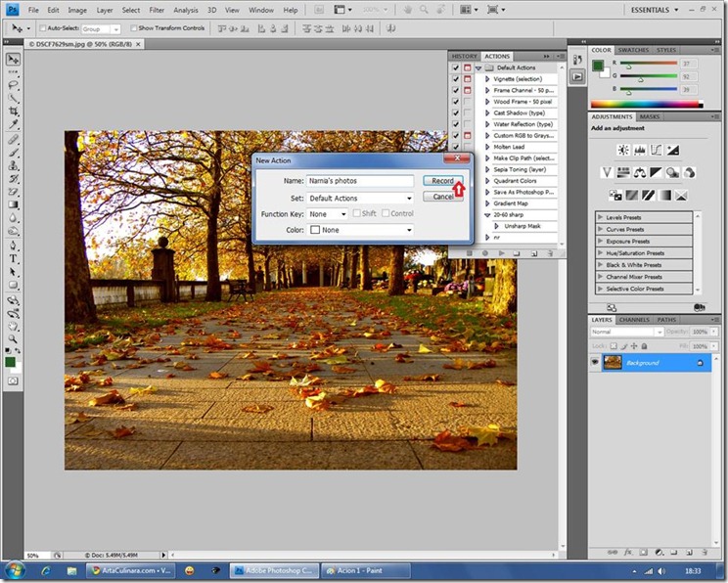Switch to the Channels tab
This screenshot has height=583, width=728.
pos(634,320)
